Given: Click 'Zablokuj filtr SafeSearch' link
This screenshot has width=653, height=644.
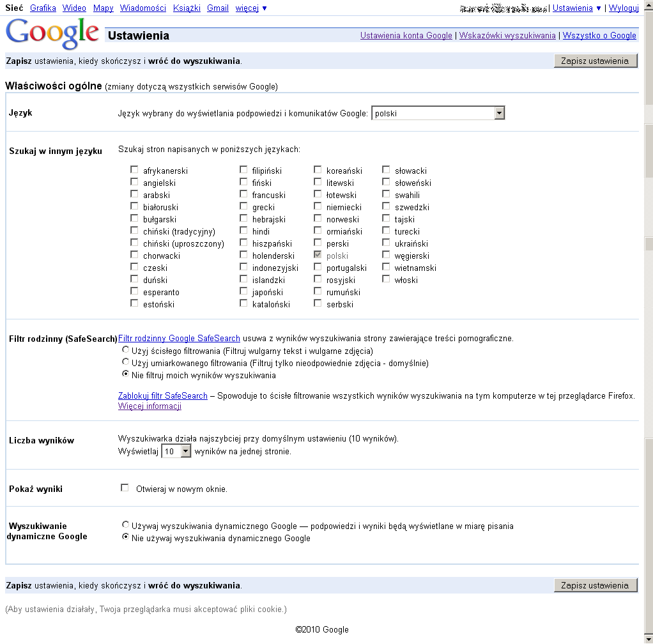Looking at the screenshot, I should click(x=163, y=396).
